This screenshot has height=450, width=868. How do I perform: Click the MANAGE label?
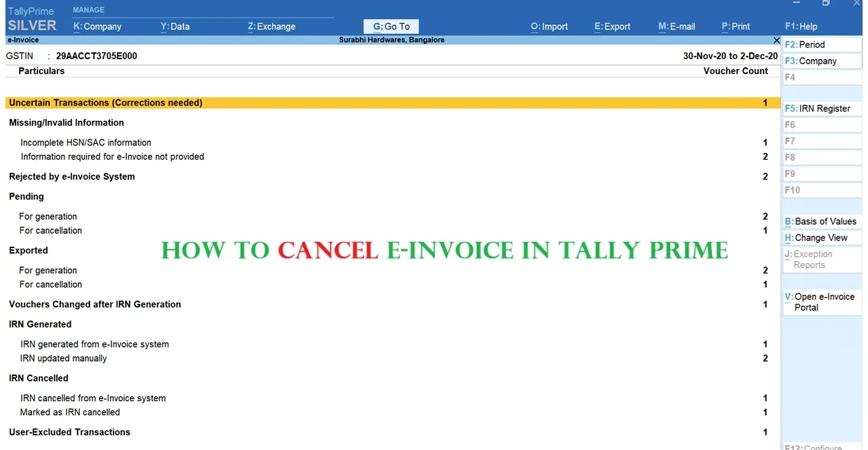click(89, 10)
